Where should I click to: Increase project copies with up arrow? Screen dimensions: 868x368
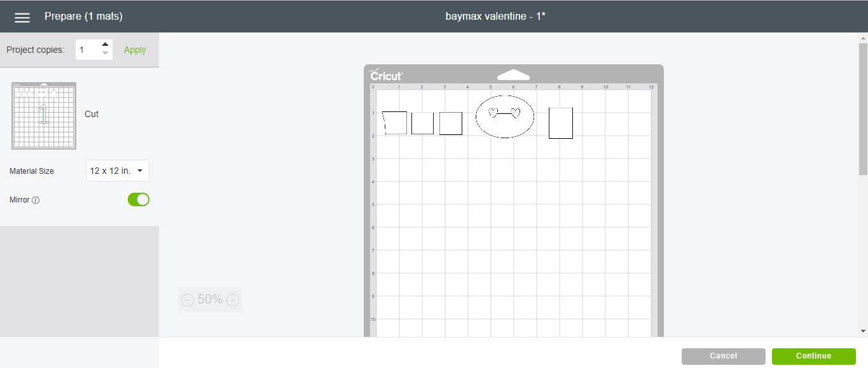click(106, 45)
